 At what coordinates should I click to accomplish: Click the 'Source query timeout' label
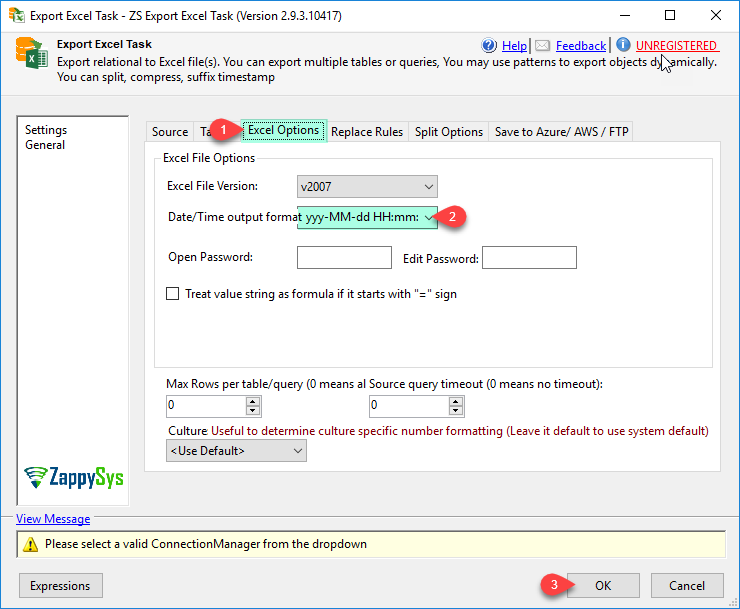pos(486,384)
